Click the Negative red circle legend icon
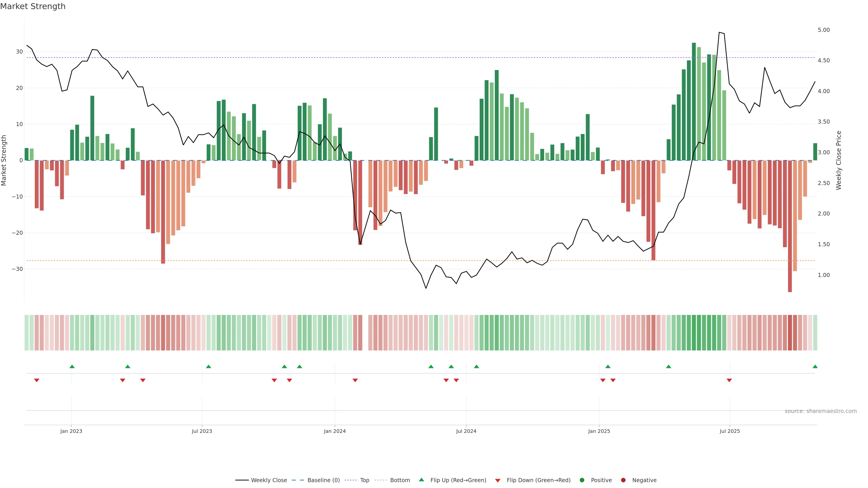Image resolution: width=868 pixels, height=488 pixels. coord(623,480)
